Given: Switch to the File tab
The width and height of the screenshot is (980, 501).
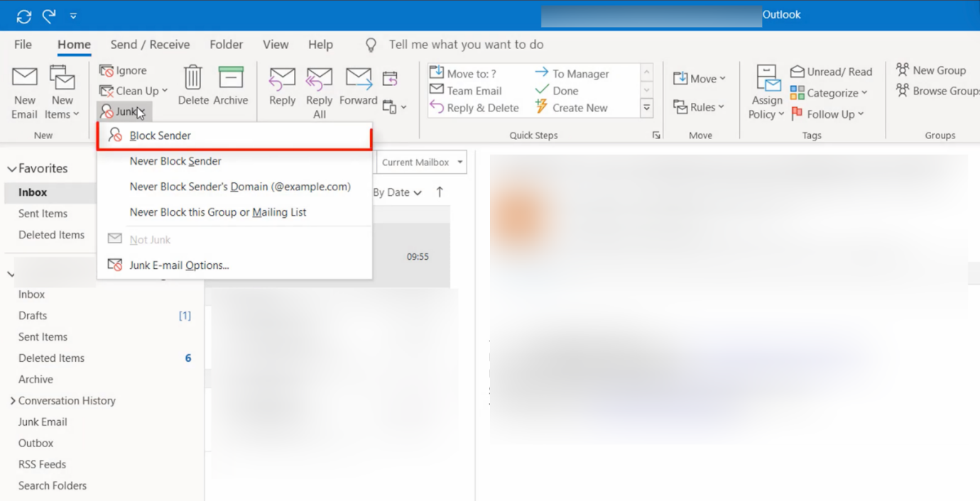Looking at the screenshot, I should (x=22, y=44).
